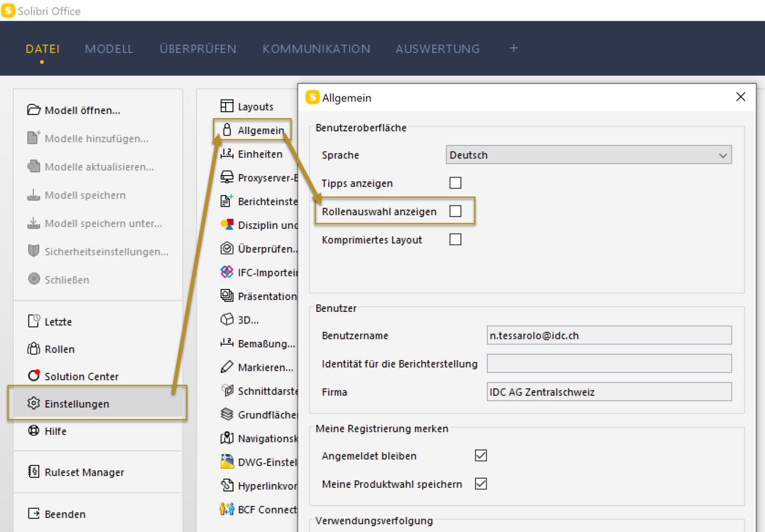Click the Modelle aktualisieren icon
Viewport: 765px width, 532px height.
tap(34, 166)
